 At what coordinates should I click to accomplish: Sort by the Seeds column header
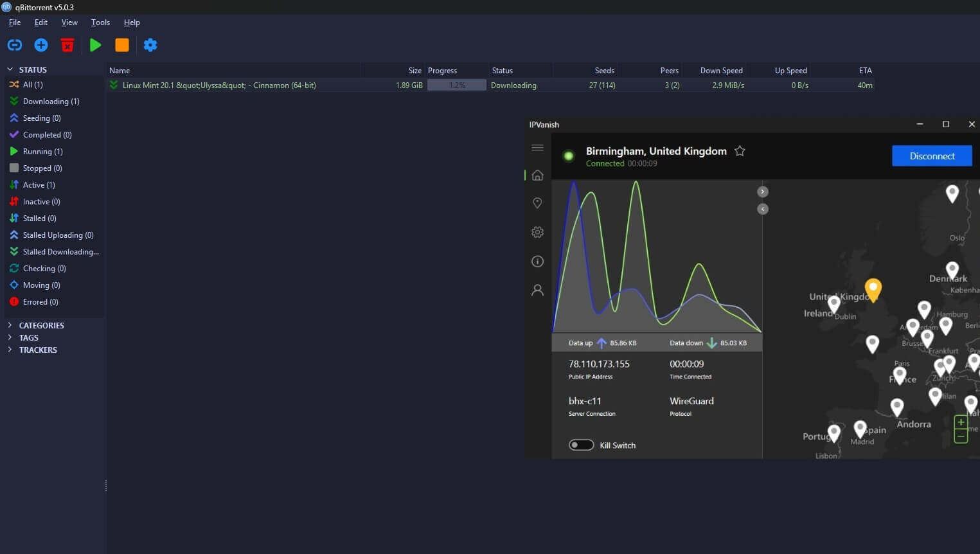(x=585, y=70)
